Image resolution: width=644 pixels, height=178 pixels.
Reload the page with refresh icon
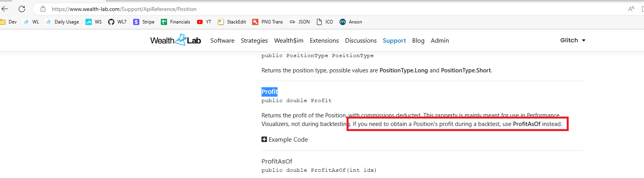coord(22,9)
